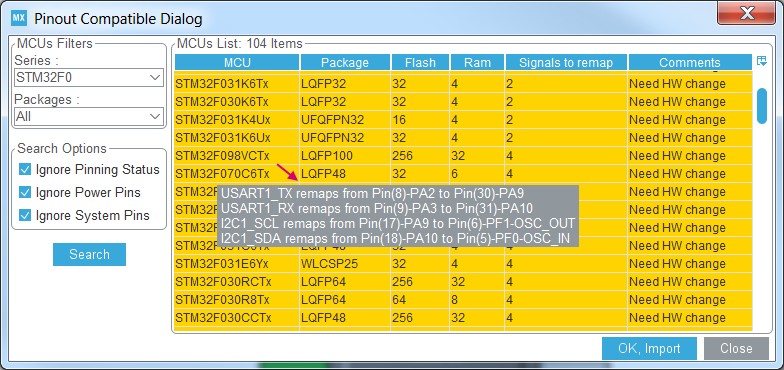Sort by Signals to remap column header

pos(566,62)
